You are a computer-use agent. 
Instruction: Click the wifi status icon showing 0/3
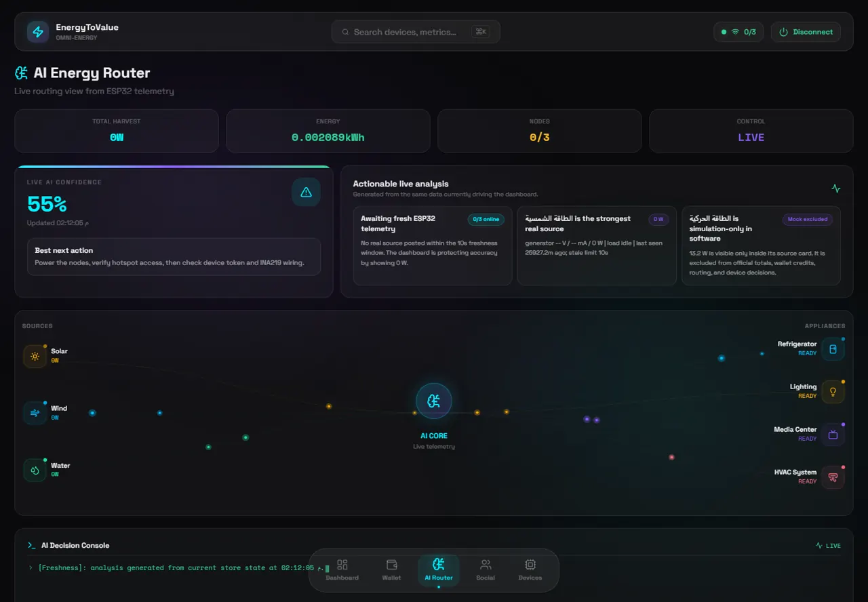[735, 32]
